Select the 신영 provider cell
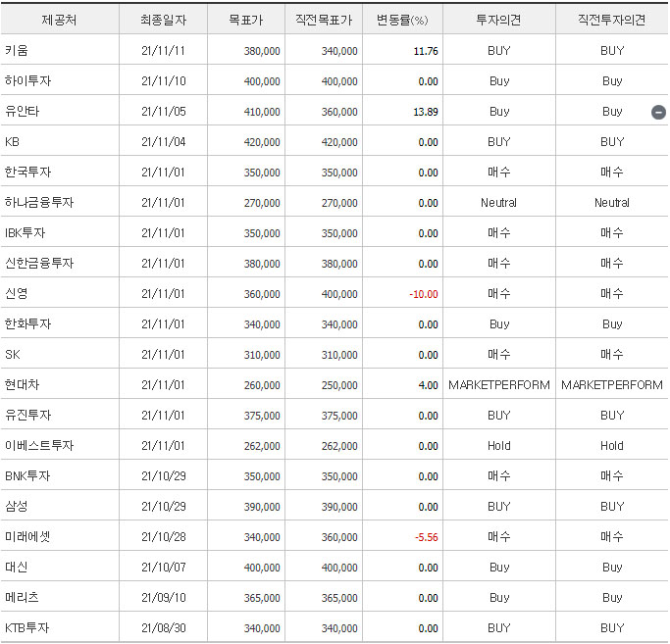This screenshot has width=670, height=644. pyautogui.click(x=60, y=293)
